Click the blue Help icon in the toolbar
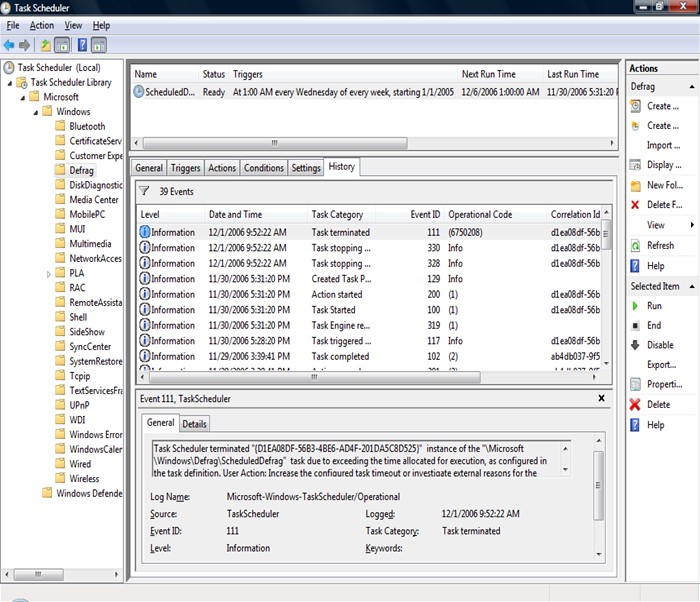 click(82, 45)
